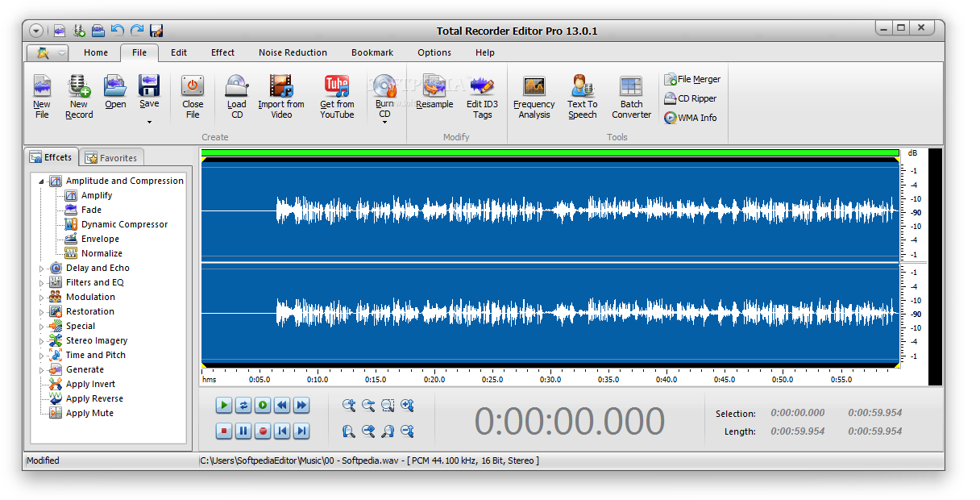Click the New File ribbon button
This screenshot has width=980, height=500.
pos(42,97)
